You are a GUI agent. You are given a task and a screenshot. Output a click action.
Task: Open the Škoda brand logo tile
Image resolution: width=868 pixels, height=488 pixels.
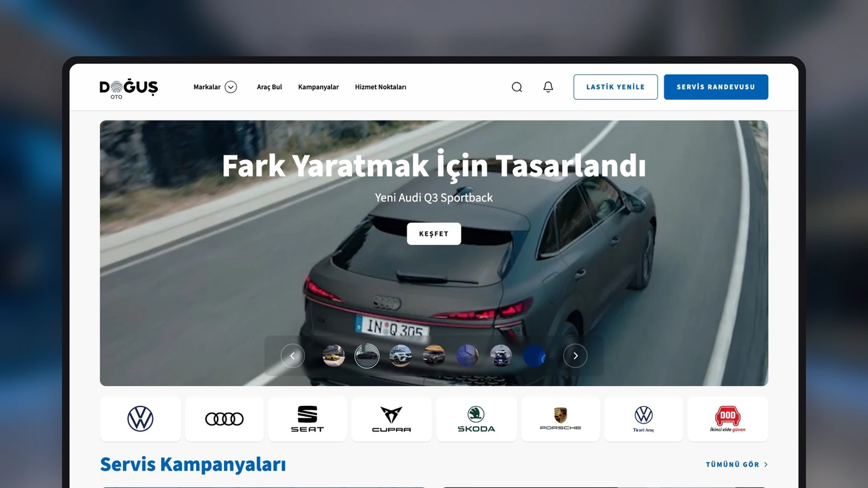pyautogui.click(x=476, y=419)
